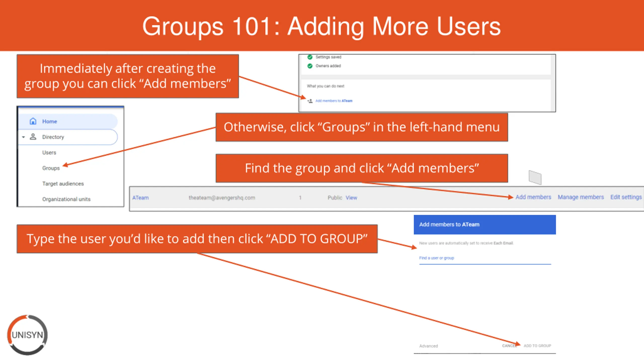Click the 'Add members to ATeam' link
Screen dimensions: 644x362
pos(334,101)
